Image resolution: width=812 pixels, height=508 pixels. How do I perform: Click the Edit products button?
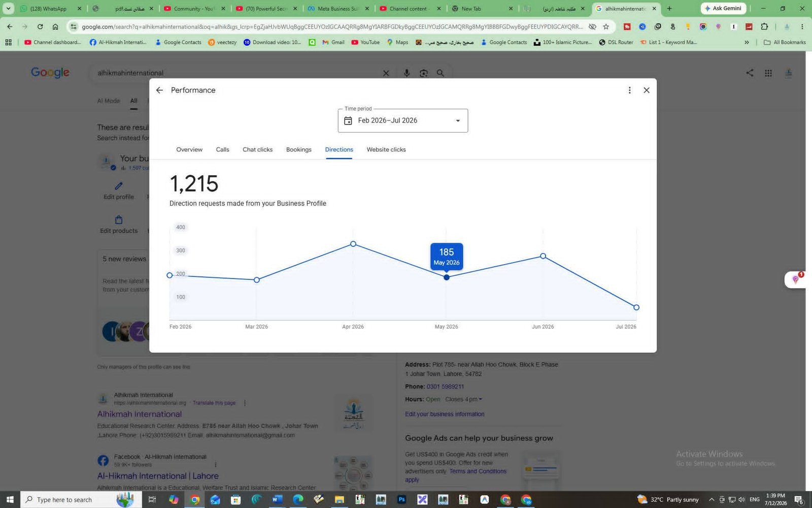(119, 225)
